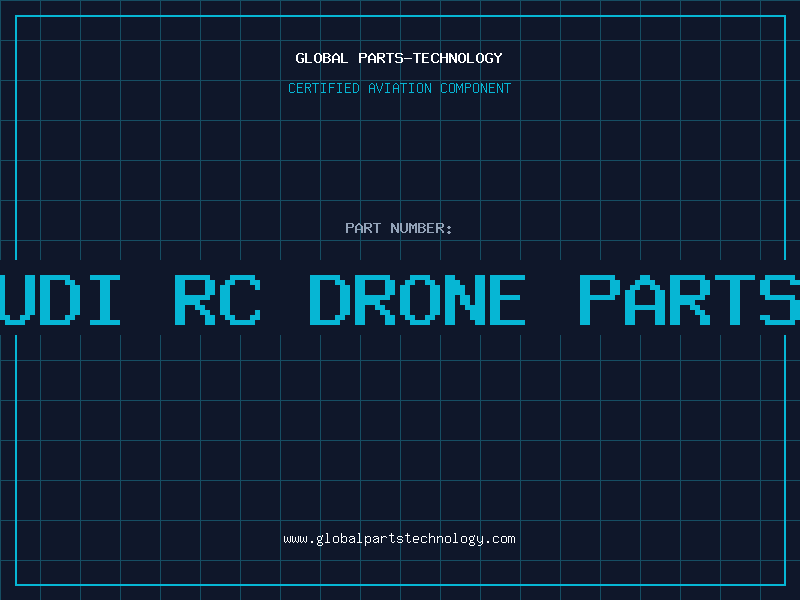Click the large UDI text
800x600 pixels.
[60, 299]
